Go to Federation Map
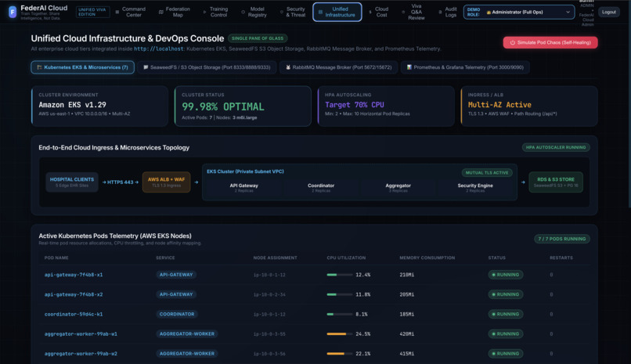Image resolution: width=631 pixels, height=364 pixels. 175,12
